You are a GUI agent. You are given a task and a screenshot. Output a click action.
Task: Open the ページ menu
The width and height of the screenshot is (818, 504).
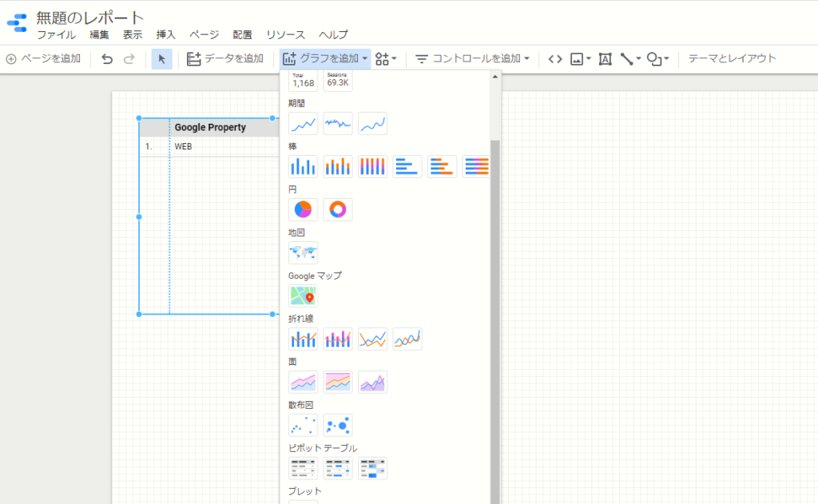tap(204, 35)
